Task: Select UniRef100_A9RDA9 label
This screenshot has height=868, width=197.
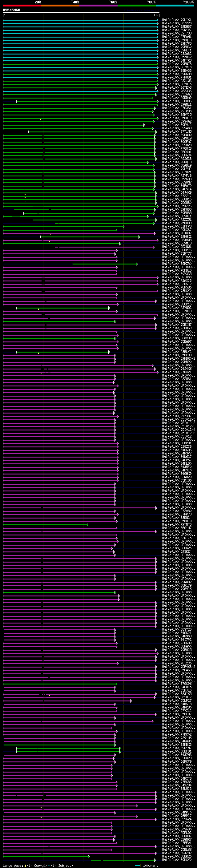Action: [x=177, y=98]
